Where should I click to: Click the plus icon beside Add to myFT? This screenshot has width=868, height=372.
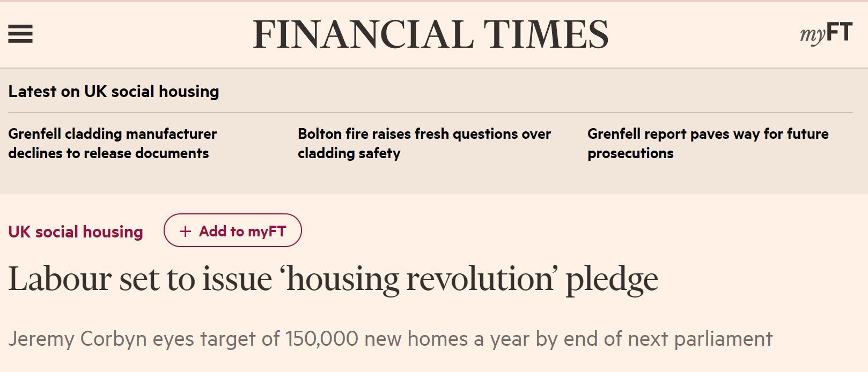click(x=185, y=231)
